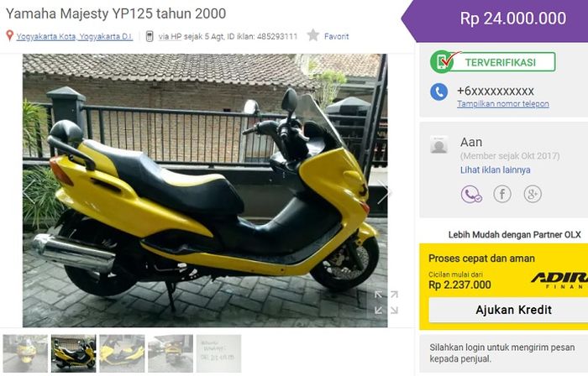Click the Google Plus share icon
Viewport: 588px width, 376px height.
click(533, 194)
